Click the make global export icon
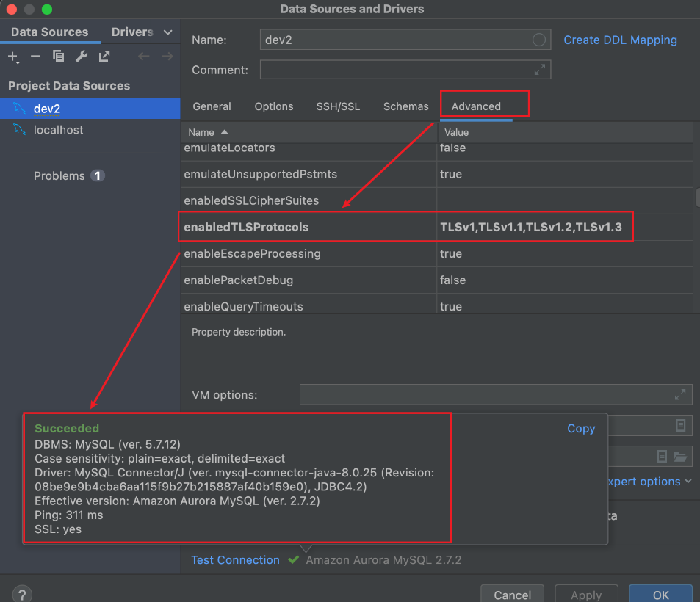 [x=104, y=57]
